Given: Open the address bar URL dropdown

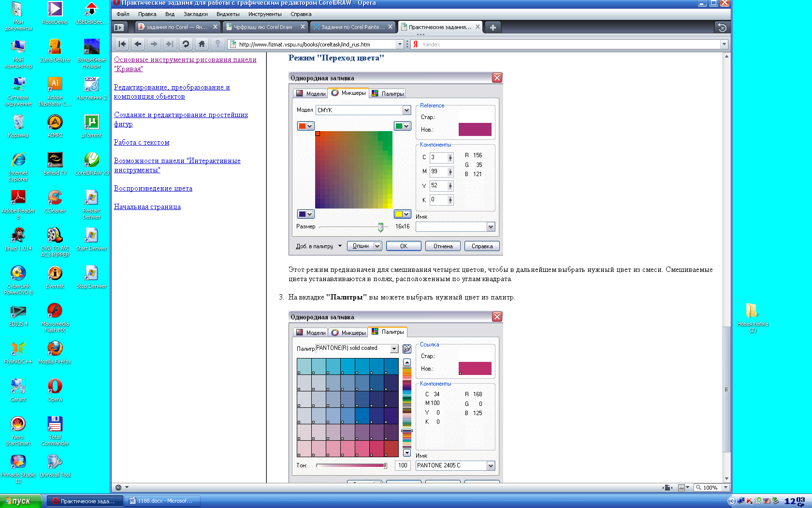Looking at the screenshot, I should coord(400,44).
